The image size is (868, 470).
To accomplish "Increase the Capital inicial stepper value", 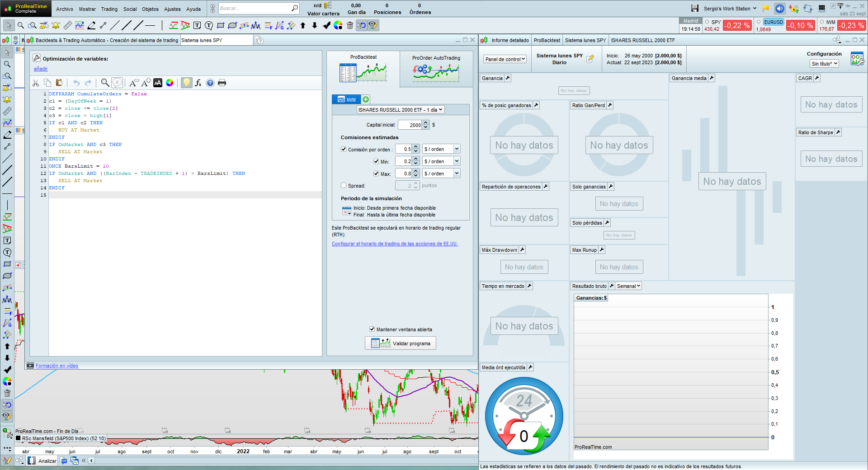I will (x=426, y=123).
